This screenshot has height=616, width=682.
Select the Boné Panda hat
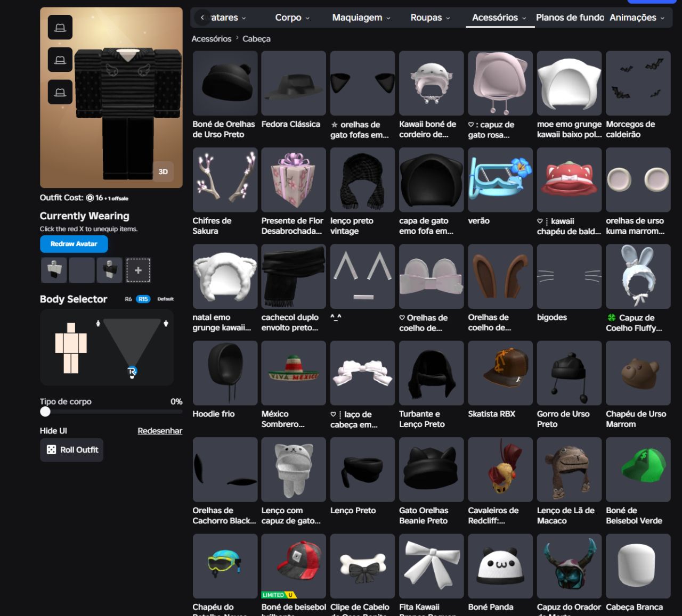click(x=500, y=566)
